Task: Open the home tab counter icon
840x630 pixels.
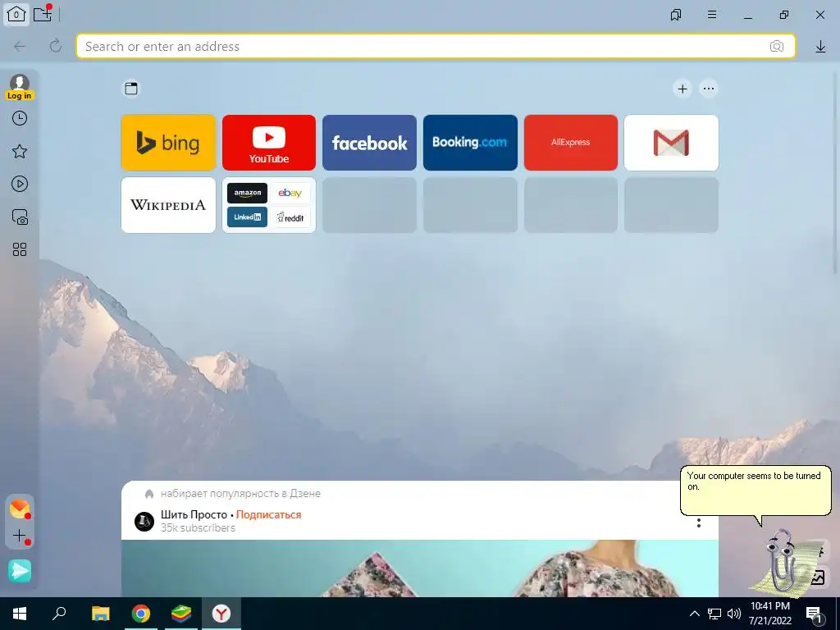Action: [16, 15]
